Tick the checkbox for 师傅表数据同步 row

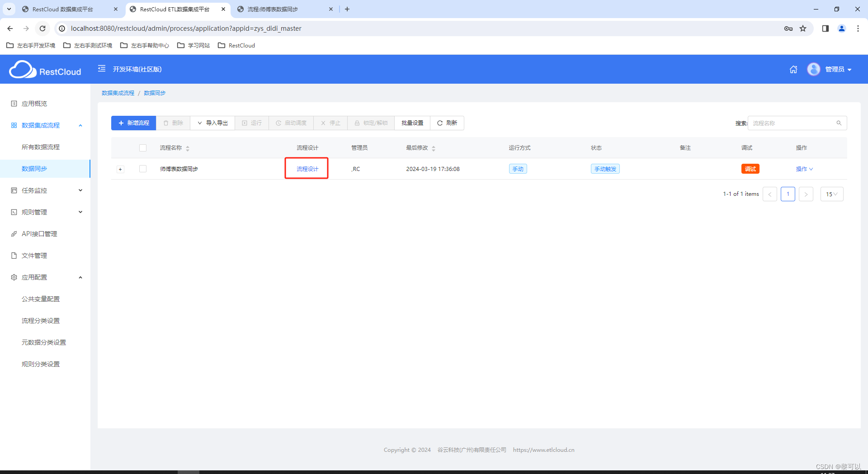click(142, 169)
